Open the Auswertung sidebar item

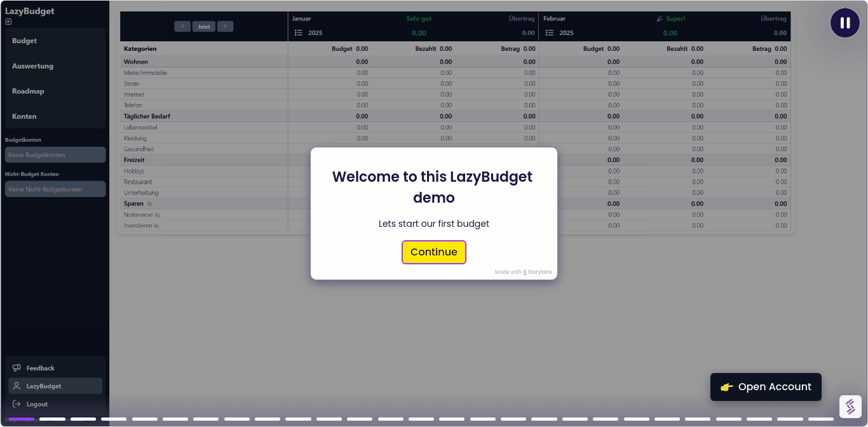point(55,66)
